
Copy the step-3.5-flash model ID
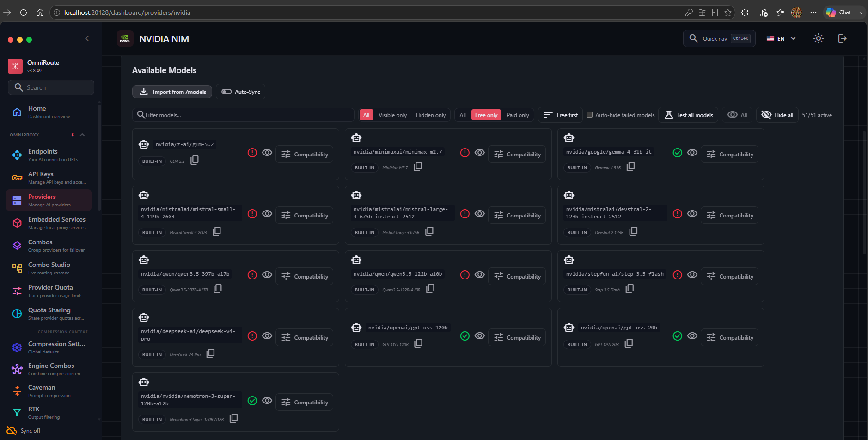[630, 289]
